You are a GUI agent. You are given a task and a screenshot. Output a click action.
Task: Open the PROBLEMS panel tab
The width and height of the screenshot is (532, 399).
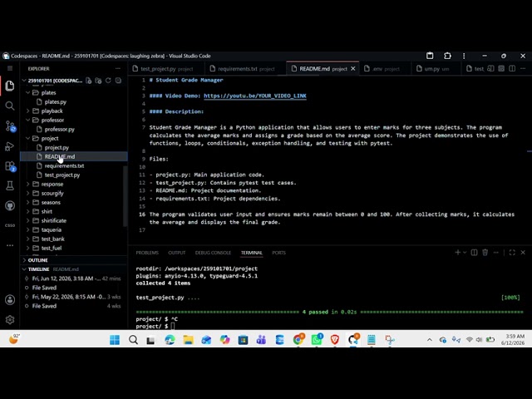147,253
